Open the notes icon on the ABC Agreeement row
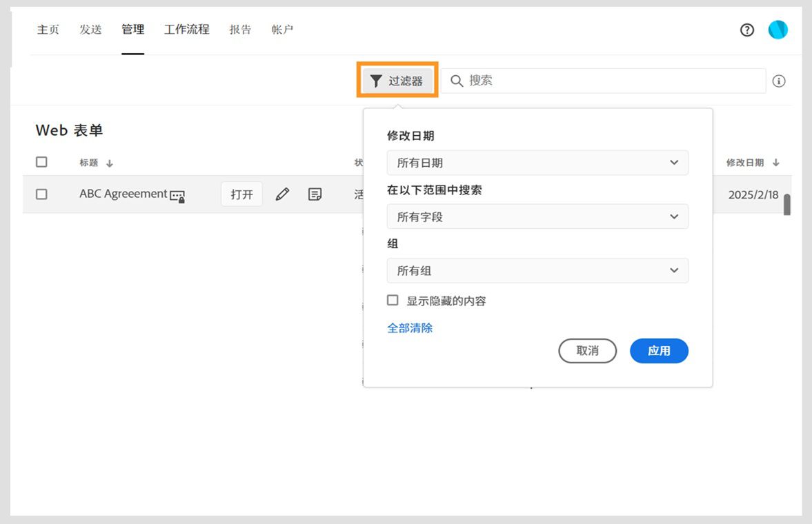812x524 pixels. (x=315, y=194)
